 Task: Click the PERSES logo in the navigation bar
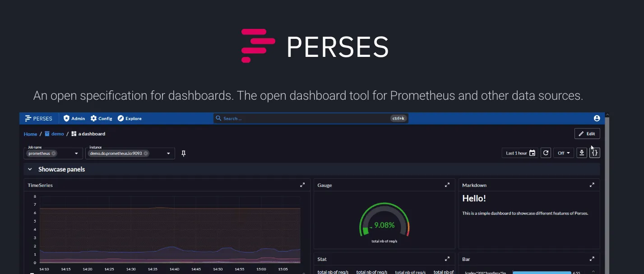pos(39,118)
